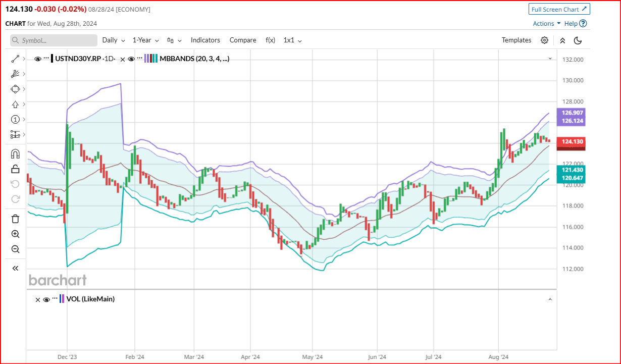Screen dimensions: 621x364
Task: Expand the 1-Year range dropdown
Action: [x=145, y=40]
